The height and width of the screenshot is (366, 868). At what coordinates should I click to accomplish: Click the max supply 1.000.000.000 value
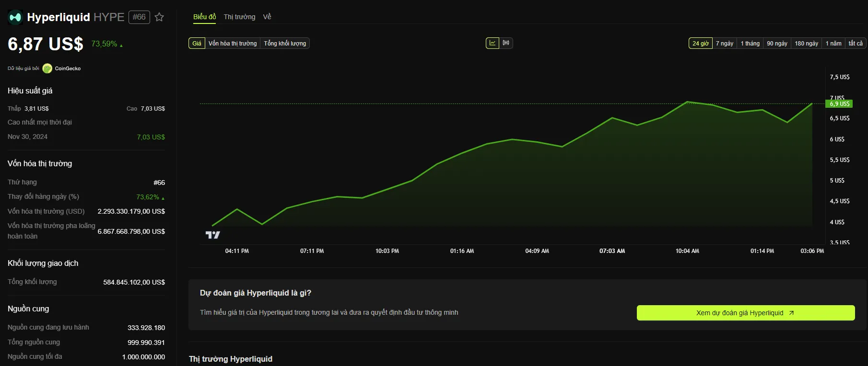[x=143, y=357]
